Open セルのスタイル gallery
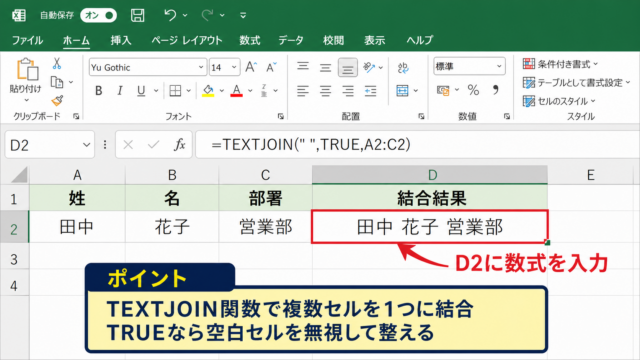The height and width of the screenshot is (360, 640). pyautogui.click(x=559, y=101)
